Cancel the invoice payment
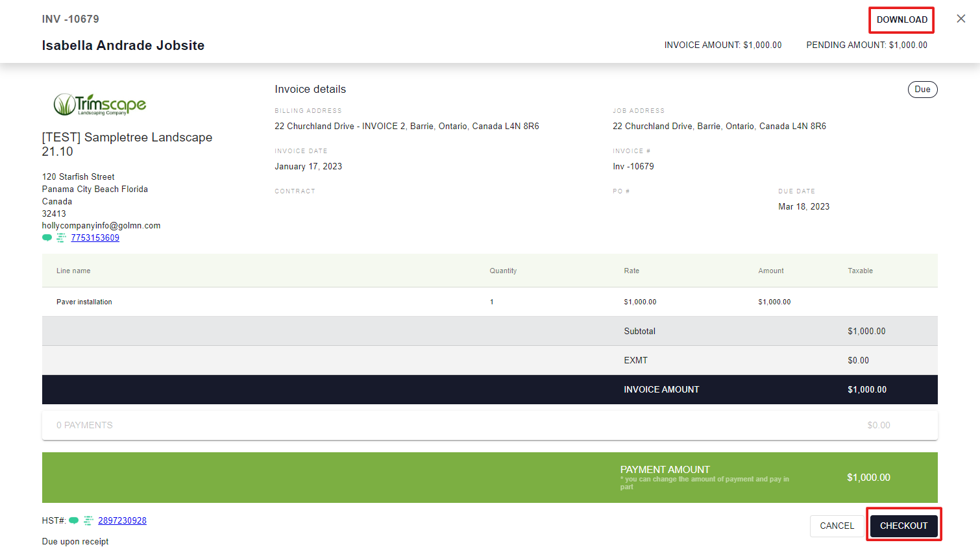 [837, 526]
